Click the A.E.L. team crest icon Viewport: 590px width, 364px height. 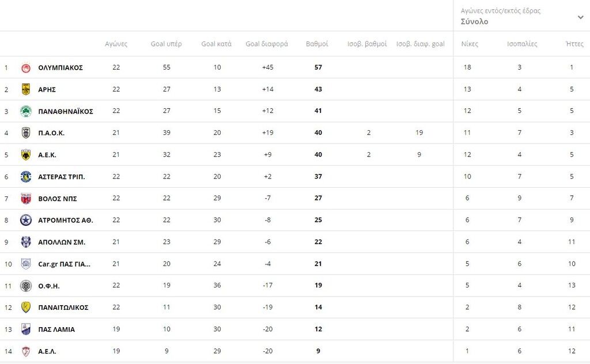[26, 351]
